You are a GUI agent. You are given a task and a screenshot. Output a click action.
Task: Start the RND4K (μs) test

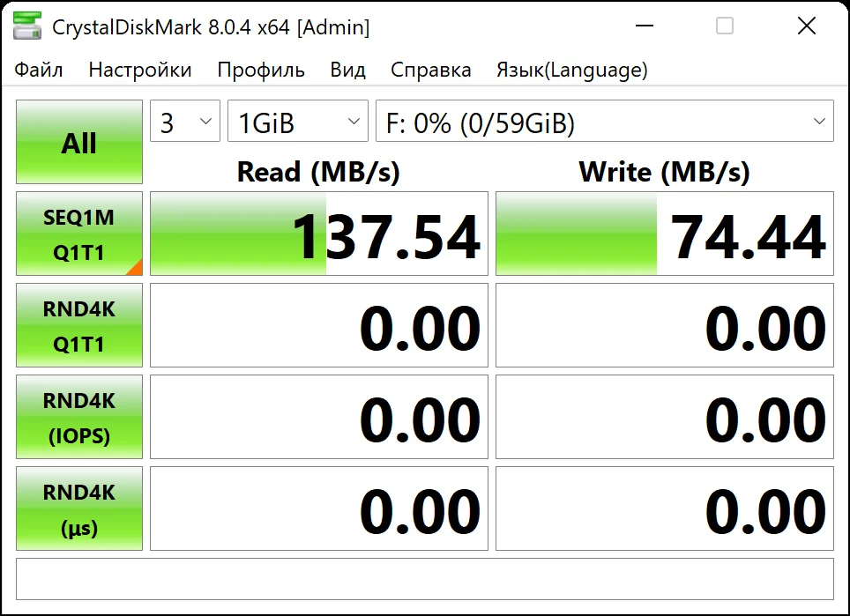pyautogui.click(x=79, y=508)
